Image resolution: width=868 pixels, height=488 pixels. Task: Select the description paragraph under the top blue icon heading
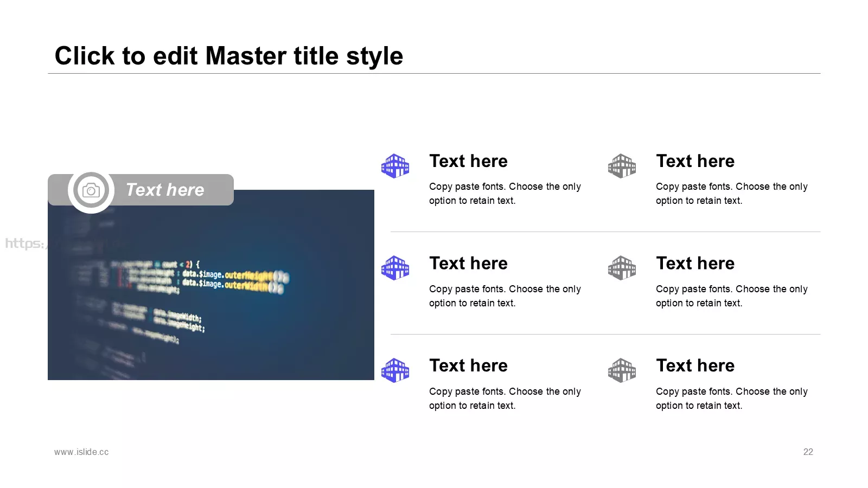click(x=505, y=194)
